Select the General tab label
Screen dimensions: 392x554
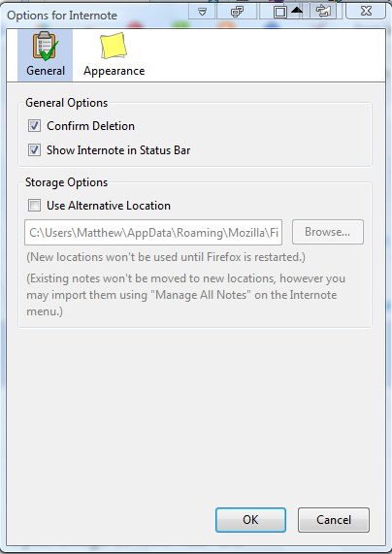[46, 70]
